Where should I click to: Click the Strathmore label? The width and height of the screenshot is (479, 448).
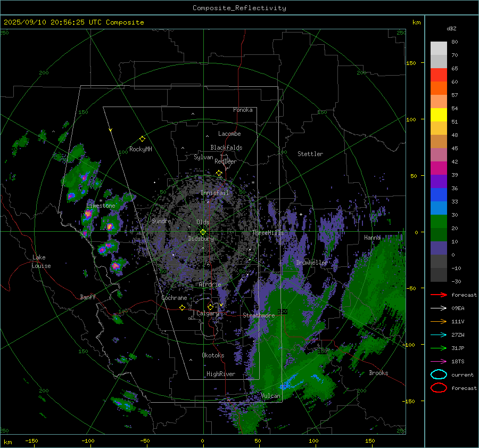259,315
